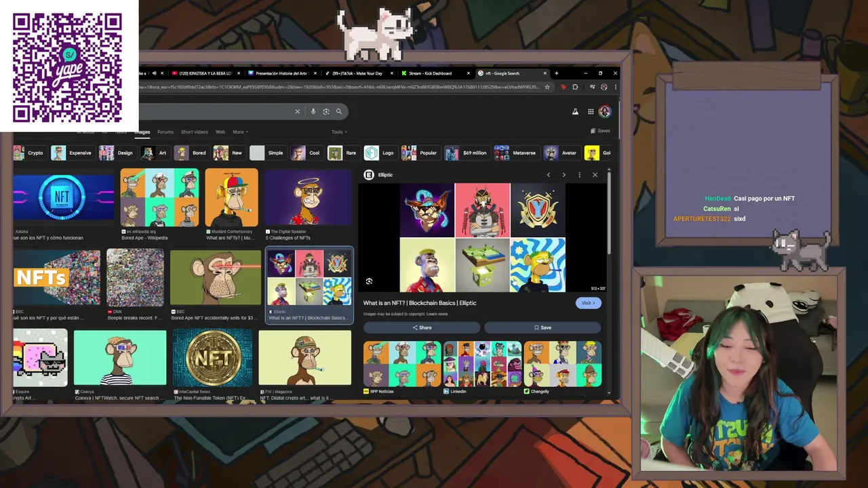Clear the Google search box text

pyautogui.click(x=297, y=112)
